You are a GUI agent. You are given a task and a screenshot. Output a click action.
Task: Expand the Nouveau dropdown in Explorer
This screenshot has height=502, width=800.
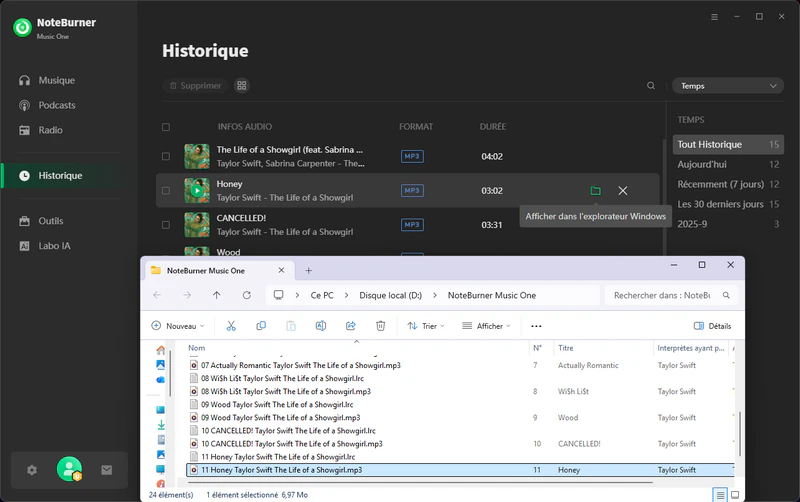(178, 326)
